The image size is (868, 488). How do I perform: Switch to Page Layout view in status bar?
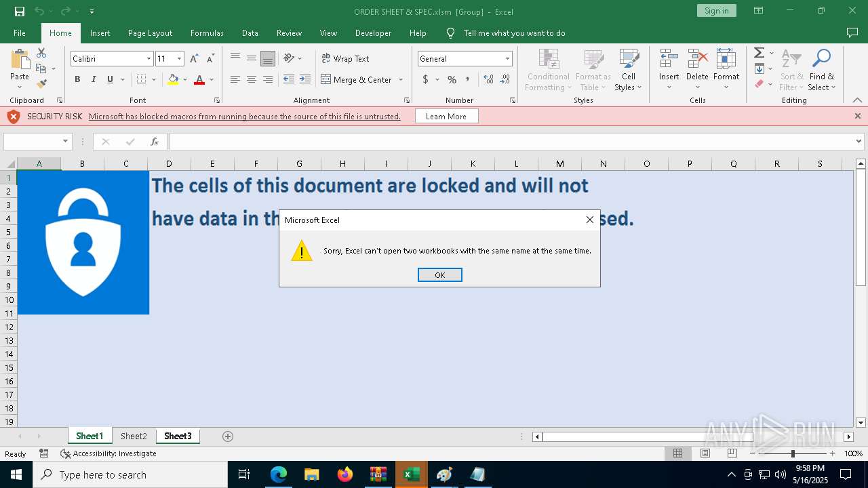tap(705, 453)
